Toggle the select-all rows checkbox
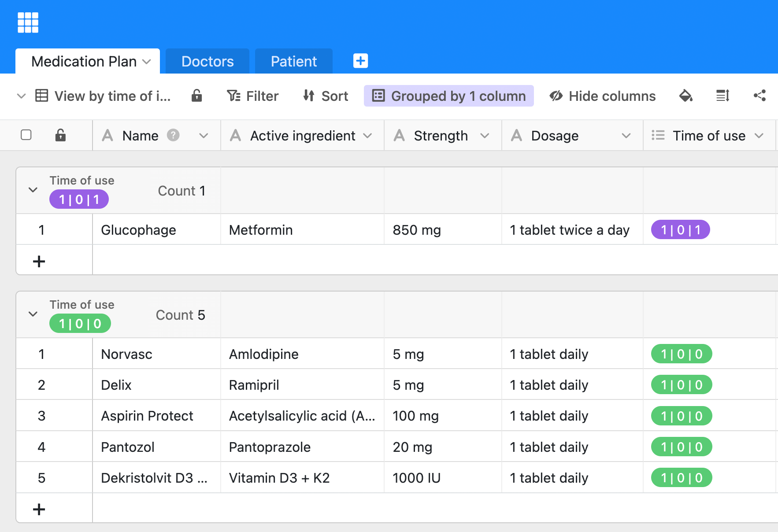778x532 pixels. click(26, 135)
